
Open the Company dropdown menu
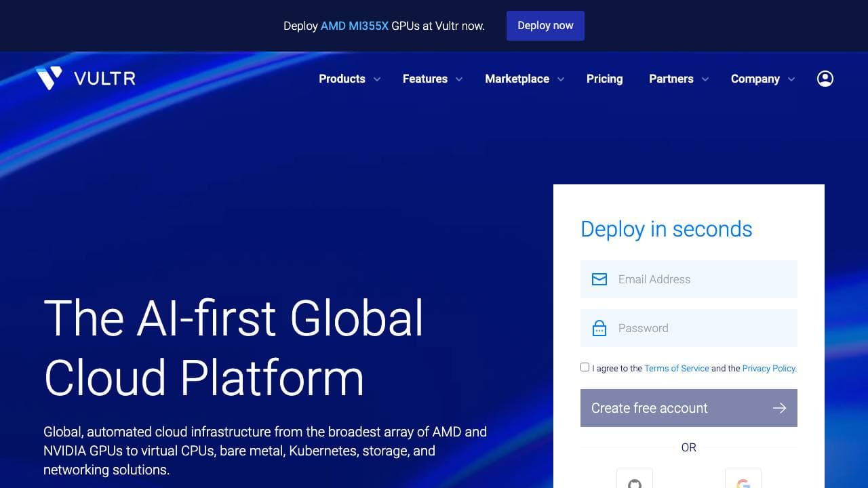(762, 79)
